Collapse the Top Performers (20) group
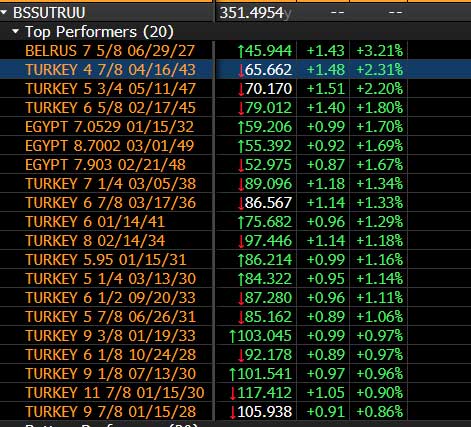Image resolution: width=471 pixels, height=427 pixels. pyautogui.click(x=15, y=32)
